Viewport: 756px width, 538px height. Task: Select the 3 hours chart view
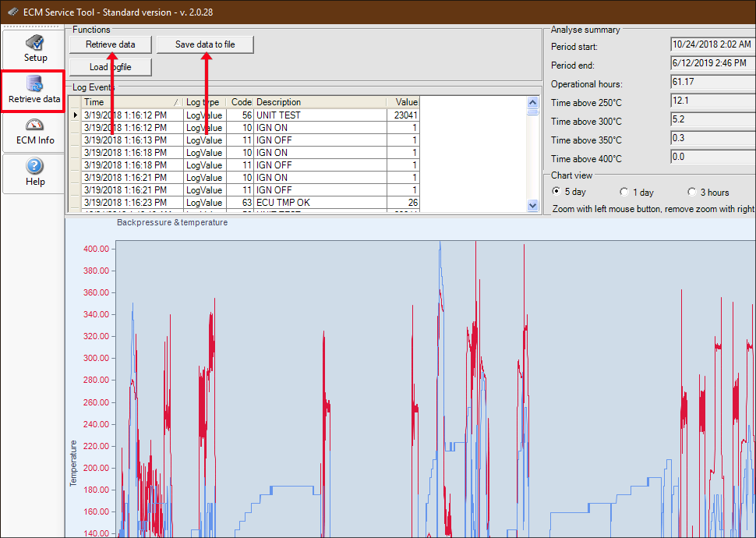(x=692, y=192)
